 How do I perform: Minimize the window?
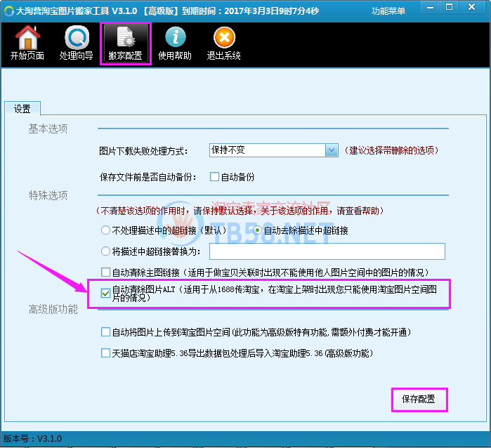[431, 7]
